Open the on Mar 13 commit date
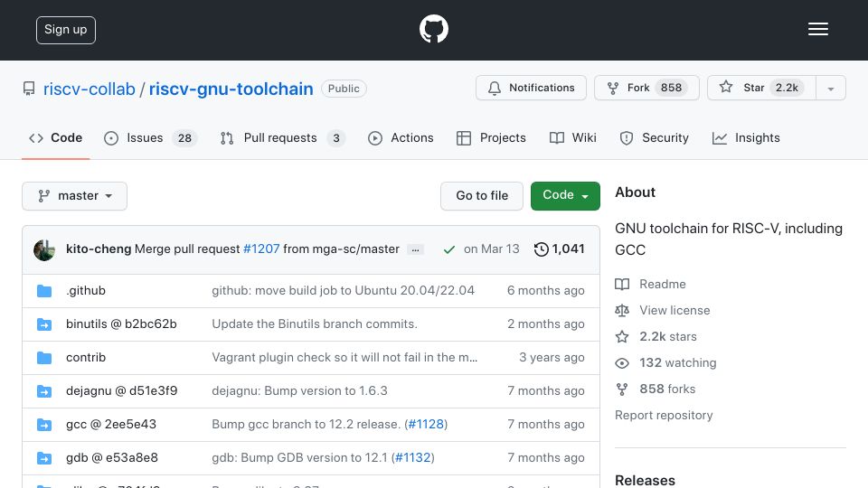Screen dimensions: 868x488 492,249
